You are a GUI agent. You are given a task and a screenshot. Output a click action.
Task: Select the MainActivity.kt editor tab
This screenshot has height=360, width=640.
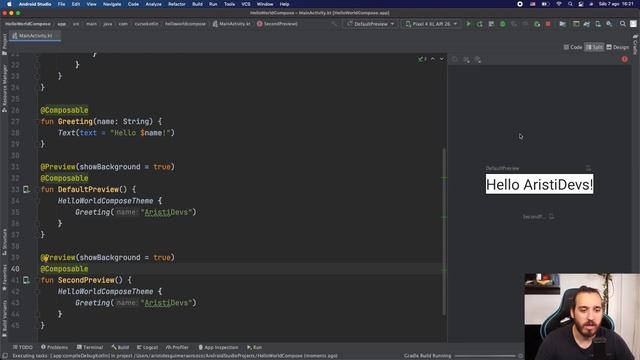(34, 36)
